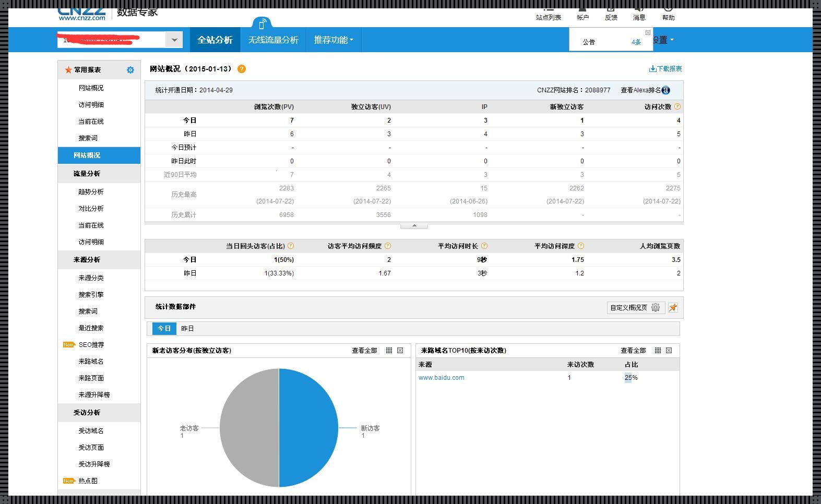Click the grid icon in 新老访客分布 widget
The height and width of the screenshot is (504, 821).
pyautogui.click(x=389, y=351)
